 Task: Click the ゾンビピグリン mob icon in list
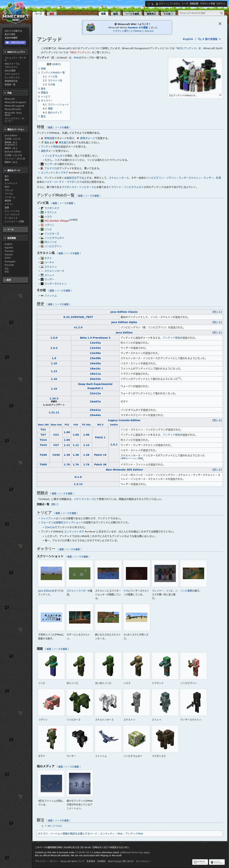click(x=42, y=246)
